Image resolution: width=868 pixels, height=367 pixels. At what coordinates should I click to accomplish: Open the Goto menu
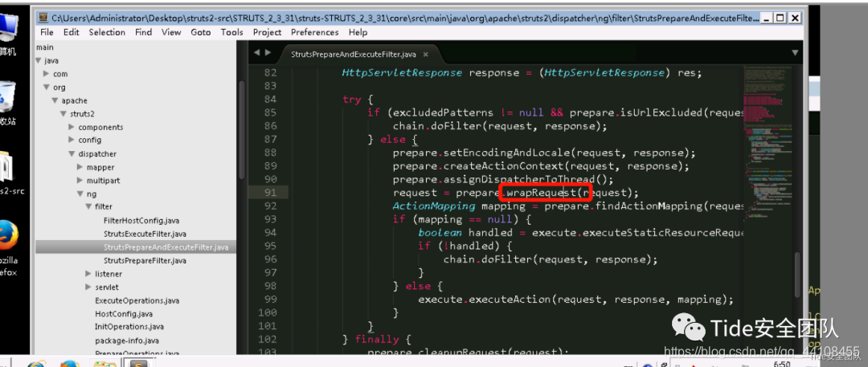[200, 32]
